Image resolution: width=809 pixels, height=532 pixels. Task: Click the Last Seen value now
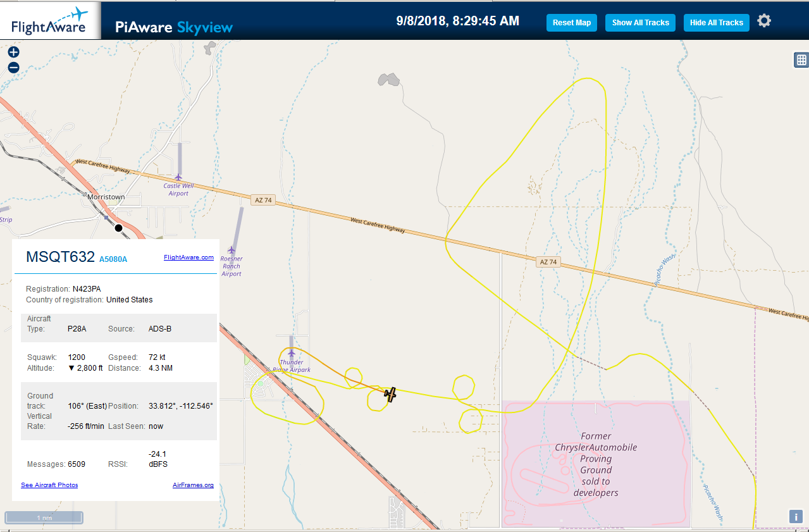point(156,426)
